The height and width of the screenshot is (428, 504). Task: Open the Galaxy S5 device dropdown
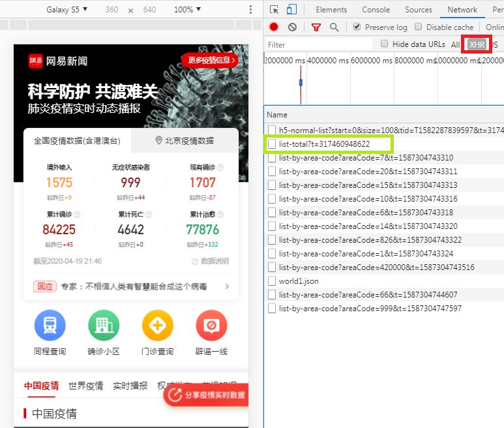tap(67, 9)
